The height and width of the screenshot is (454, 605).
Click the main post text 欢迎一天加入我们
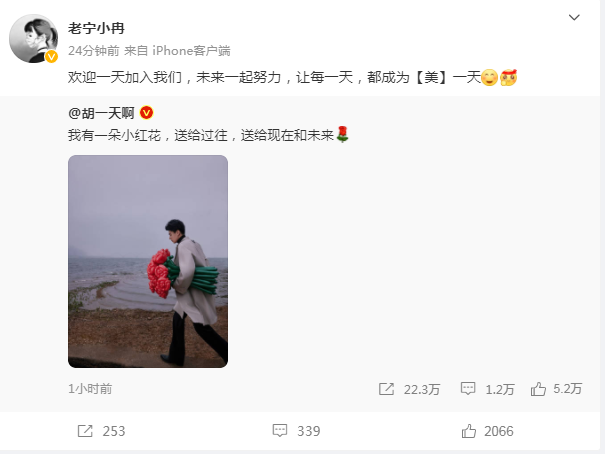[125, 78]
